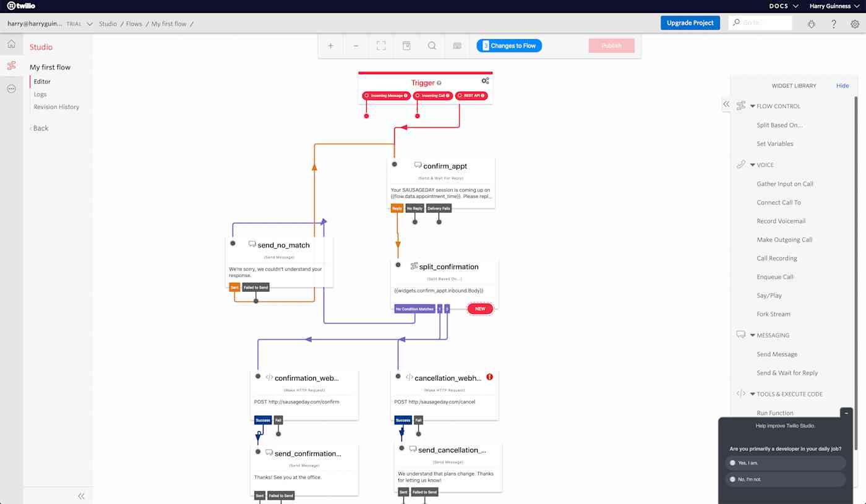Screen dimensions: 866x504
Task: Click Incoming Call trigger pill
Action: point(433,96)
